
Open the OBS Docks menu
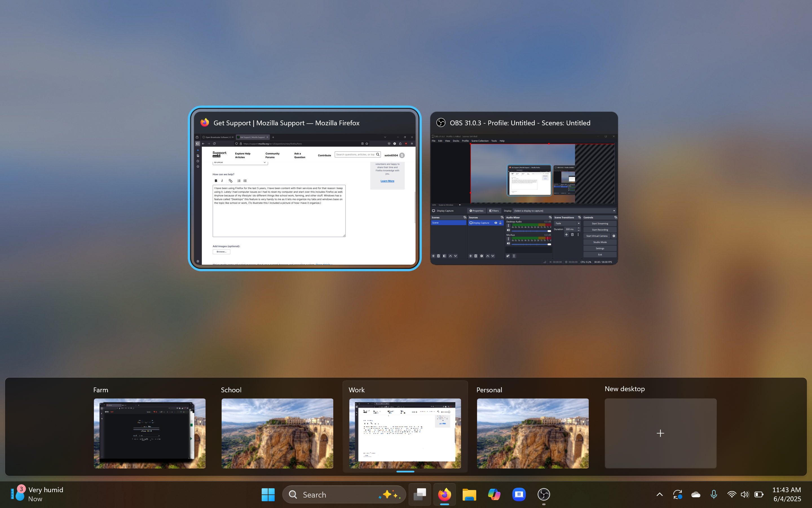[456, 141]
